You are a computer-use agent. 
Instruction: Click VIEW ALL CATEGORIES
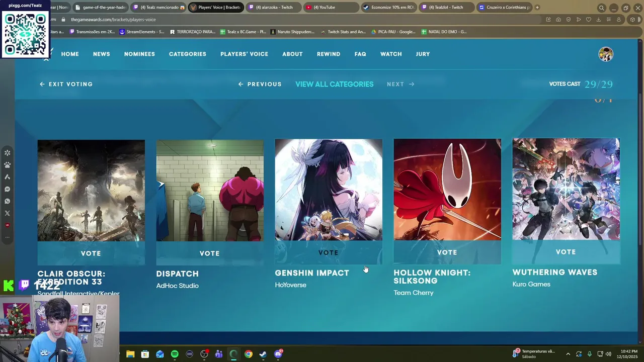pyautogui.click(x=335, y=84)
